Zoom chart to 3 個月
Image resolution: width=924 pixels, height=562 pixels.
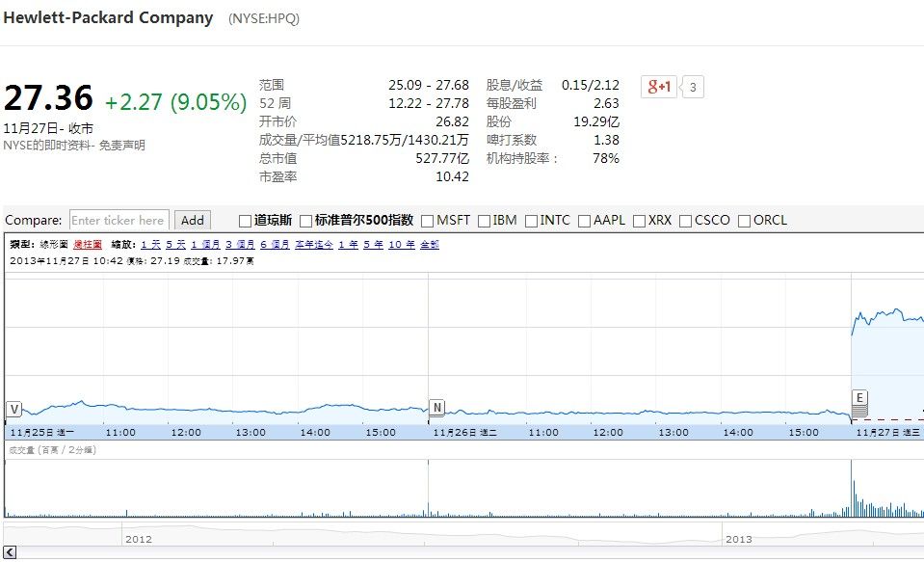(x=240, y=244)
